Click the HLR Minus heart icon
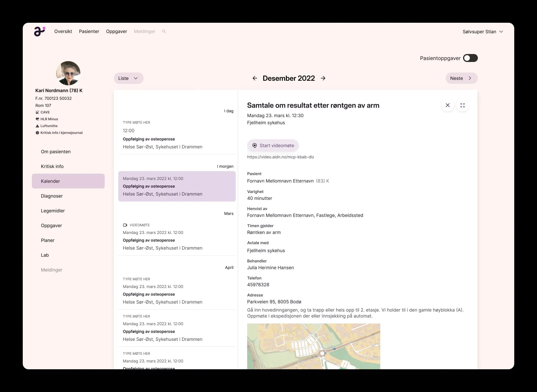 click(37, 119)
